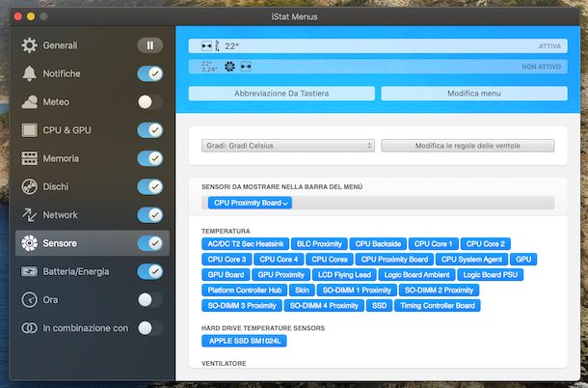Select the AC/DC T2 Sec Heatsink sensor
Screen dimensions: 588x388
[x=245, y=244]
